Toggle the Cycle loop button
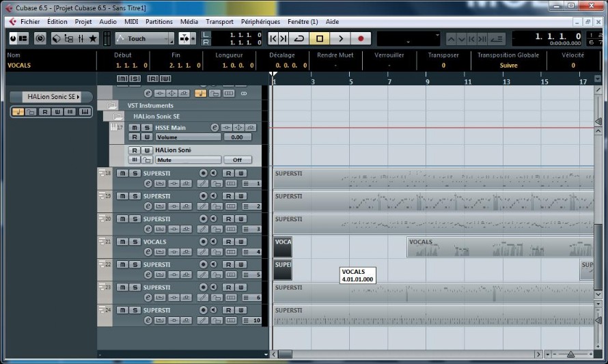The height and width of the screenshot is (364, 608). [x=299, y=38]
